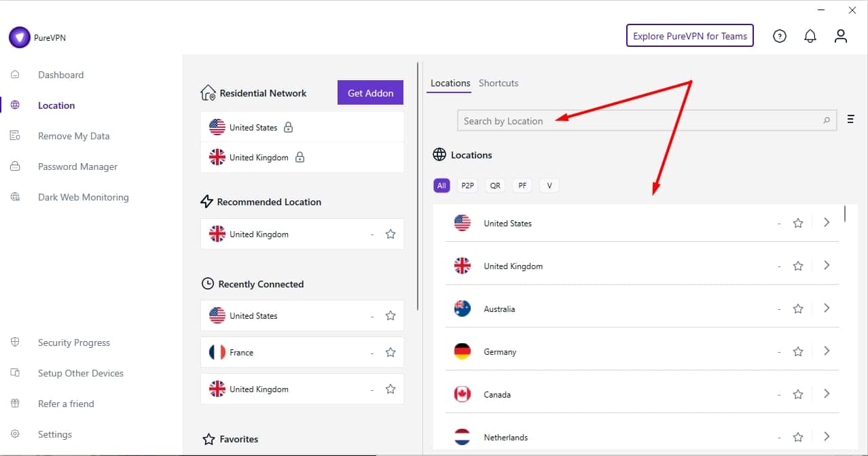This screenshot has height=456, width=868.
Task: Open the user account profile icon
Action: 841,37
